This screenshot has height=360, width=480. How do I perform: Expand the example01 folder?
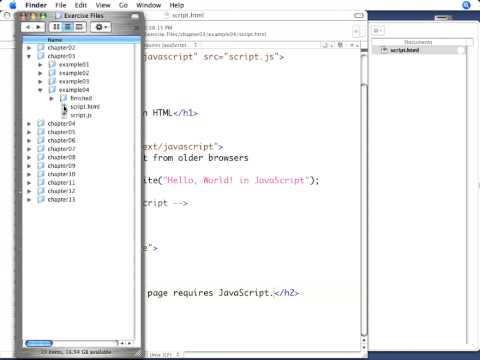pos(40,65)
